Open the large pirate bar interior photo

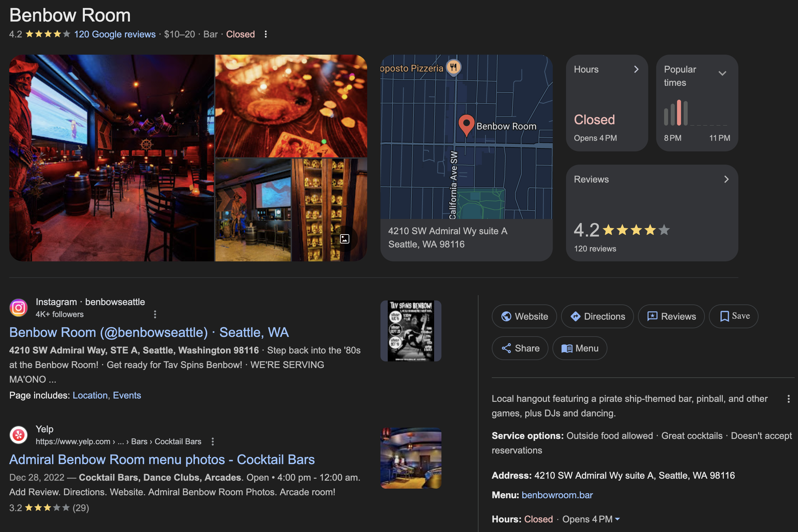pos(111,158)
